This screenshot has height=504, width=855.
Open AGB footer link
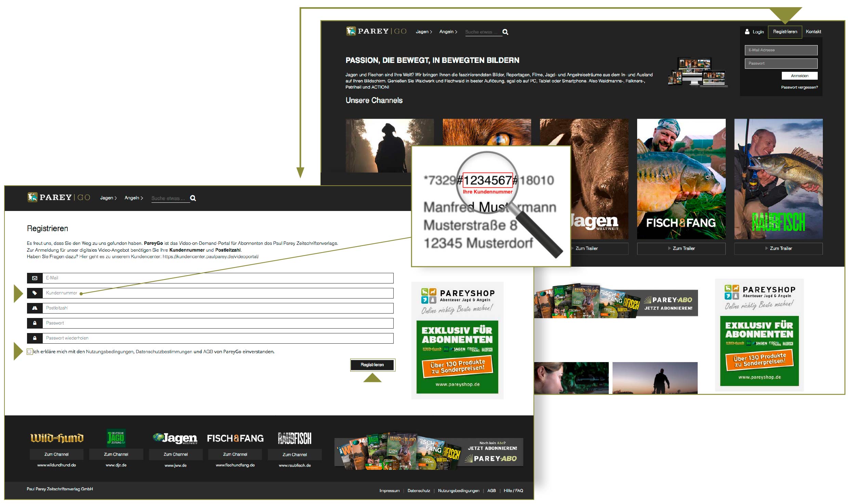(491, 491)
